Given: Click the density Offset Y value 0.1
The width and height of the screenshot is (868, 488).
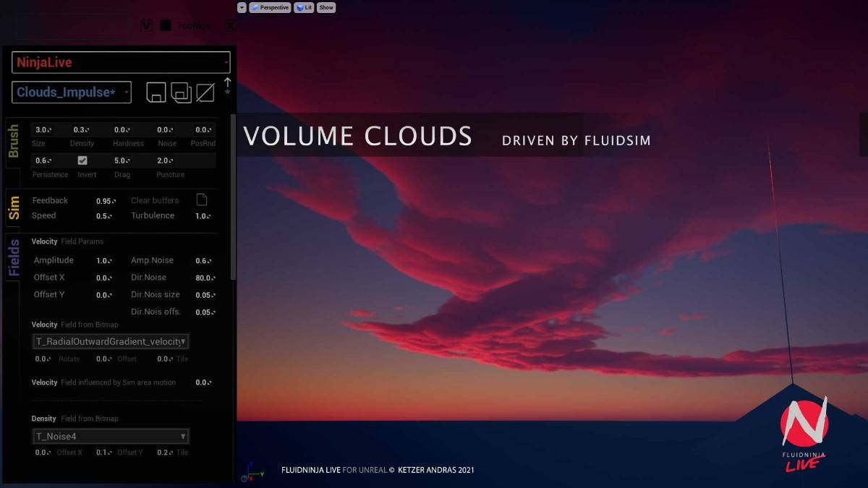Looking at the screenshot, I should [x=104, y=453].
